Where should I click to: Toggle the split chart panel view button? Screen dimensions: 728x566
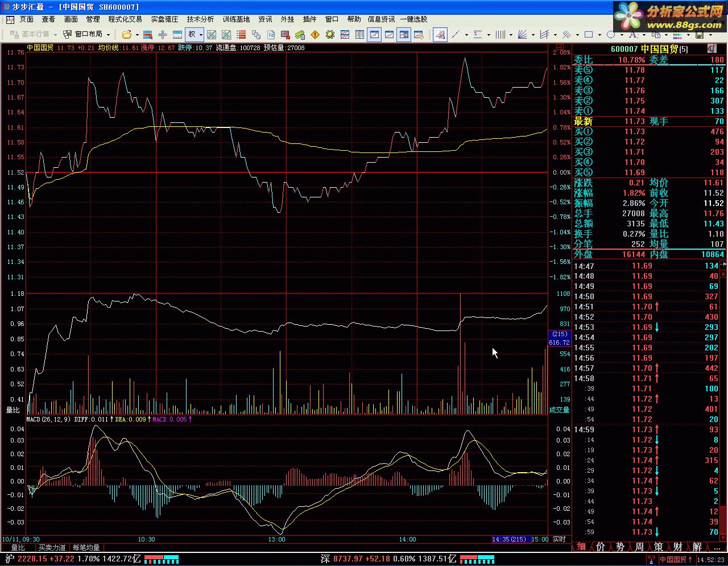pyautogui.click(x=404, y=35)
